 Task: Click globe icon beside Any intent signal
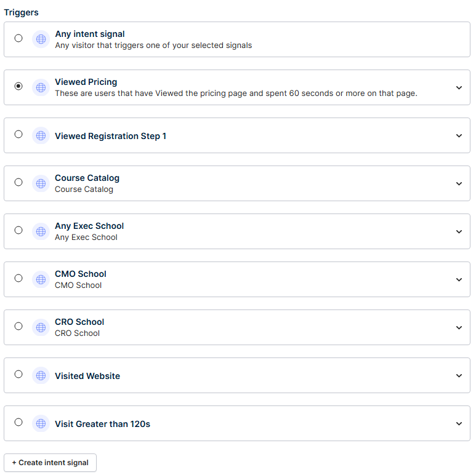(41, 39)
